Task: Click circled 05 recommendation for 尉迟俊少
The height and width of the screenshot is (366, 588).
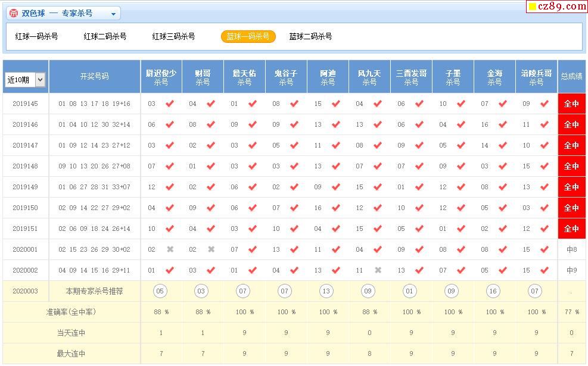Action: pyautogui.click(x=160, y=291)
